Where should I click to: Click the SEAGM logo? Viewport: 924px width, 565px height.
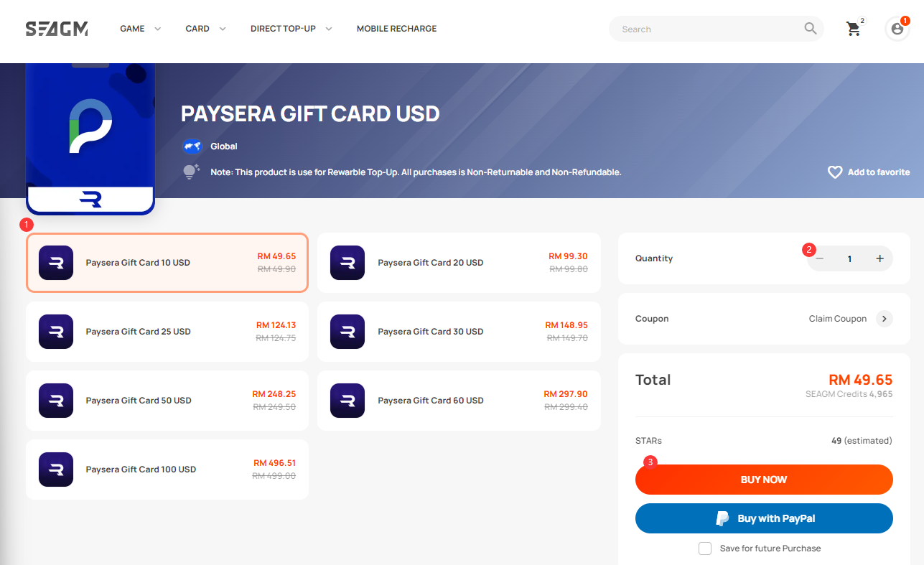(x=57, y=29)
